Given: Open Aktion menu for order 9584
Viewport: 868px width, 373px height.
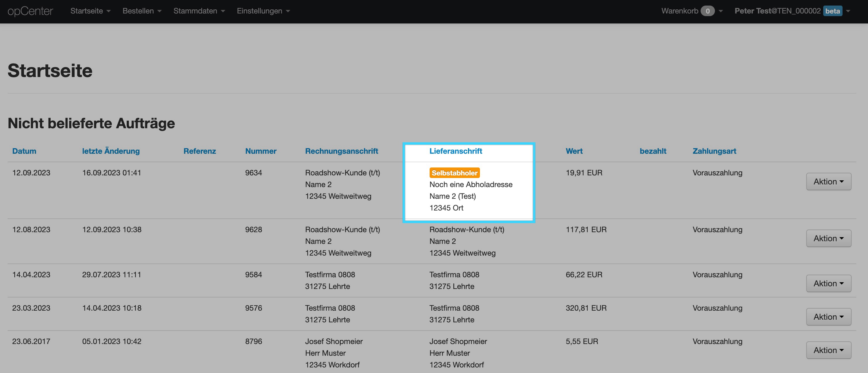Looking at the screenshot, I should point(828,284).
